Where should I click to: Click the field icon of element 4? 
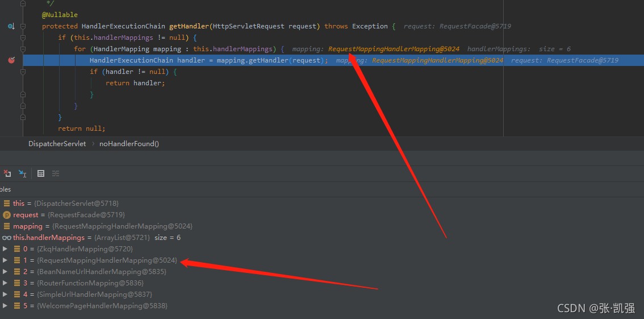(x=17, y=295)
